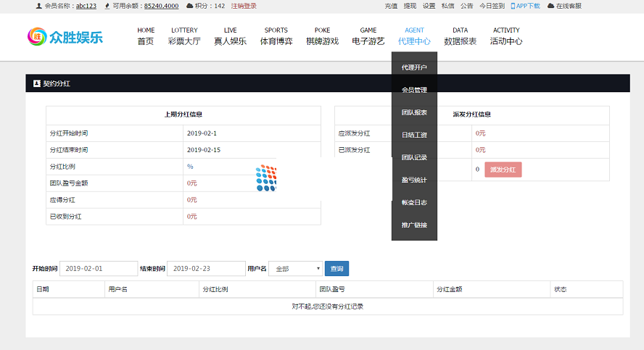The width and height of the screenshot is (644, 350).
Task: Click the 积分 points icon
Action: (x=190, y=6)
